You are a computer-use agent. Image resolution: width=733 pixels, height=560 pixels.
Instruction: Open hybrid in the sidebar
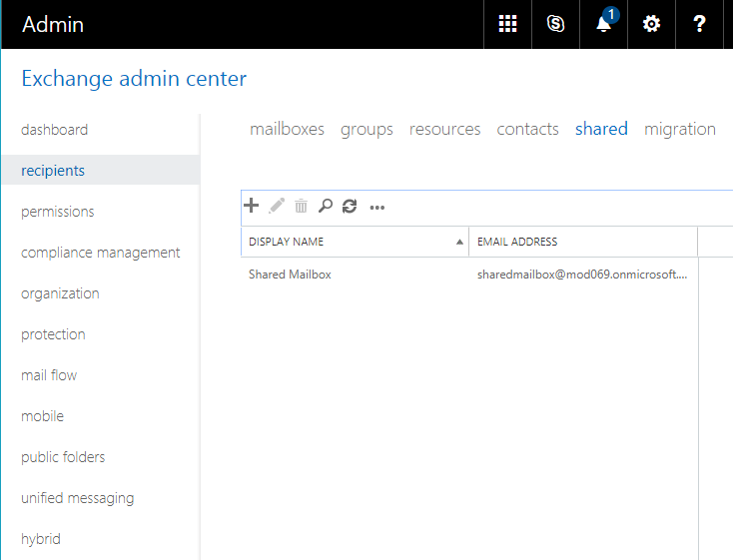coord(41,539)
